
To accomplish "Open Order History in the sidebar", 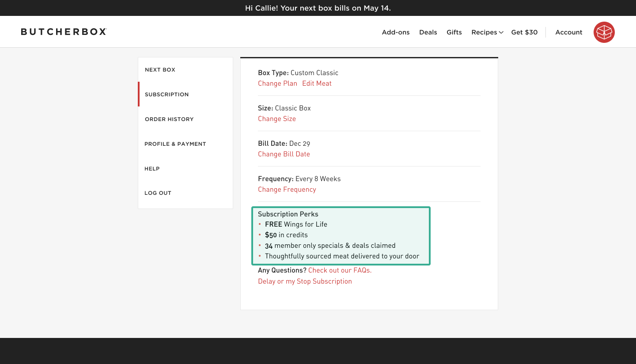I will (x=185, y=119).
